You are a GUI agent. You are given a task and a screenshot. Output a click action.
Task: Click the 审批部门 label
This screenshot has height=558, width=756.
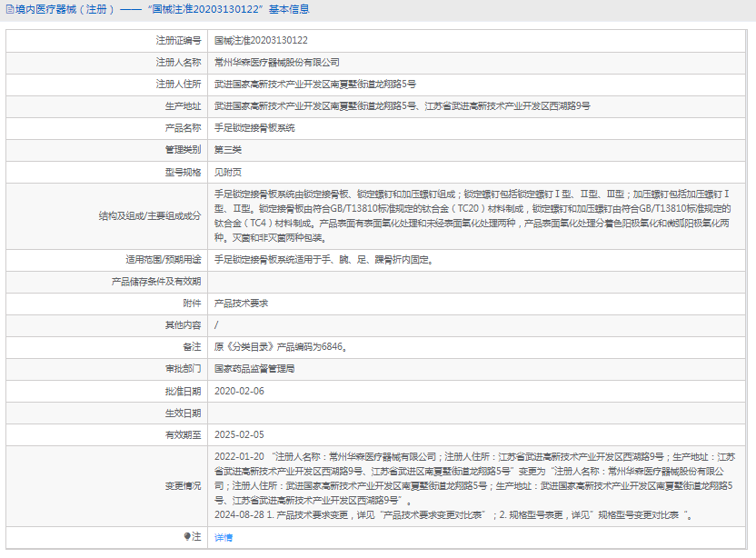tap(183, 369)
